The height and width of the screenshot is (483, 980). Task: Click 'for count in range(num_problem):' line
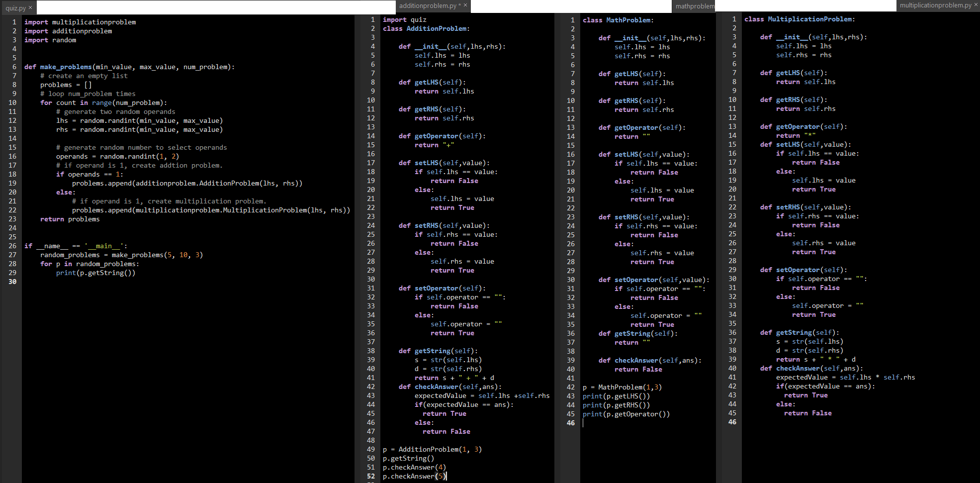(104, 102)
